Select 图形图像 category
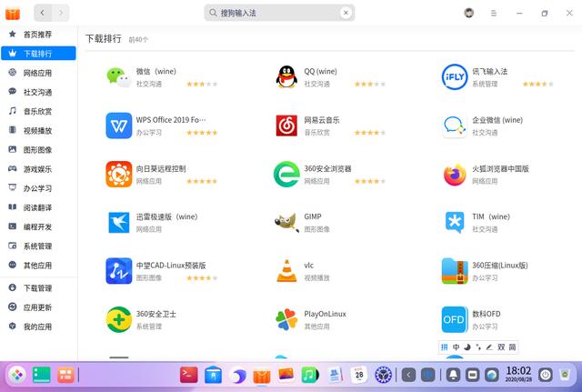The width and height of the screenshot is (582, 392). click(x=38, y=150)
